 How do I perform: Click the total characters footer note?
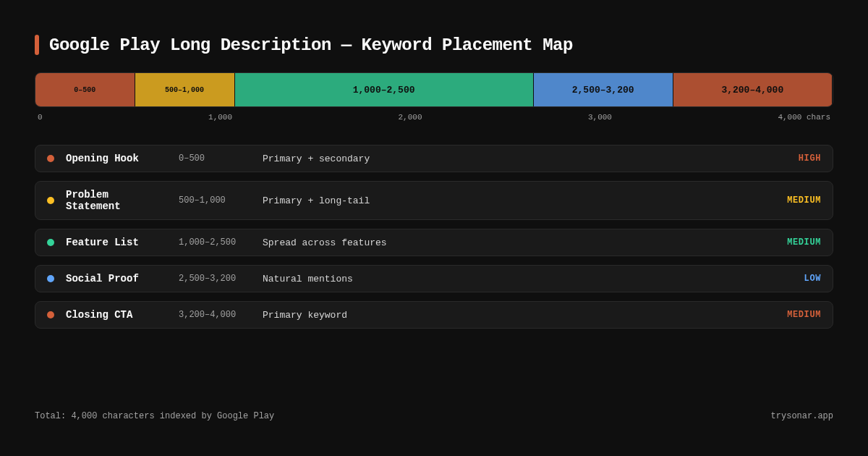pos(154,416)
